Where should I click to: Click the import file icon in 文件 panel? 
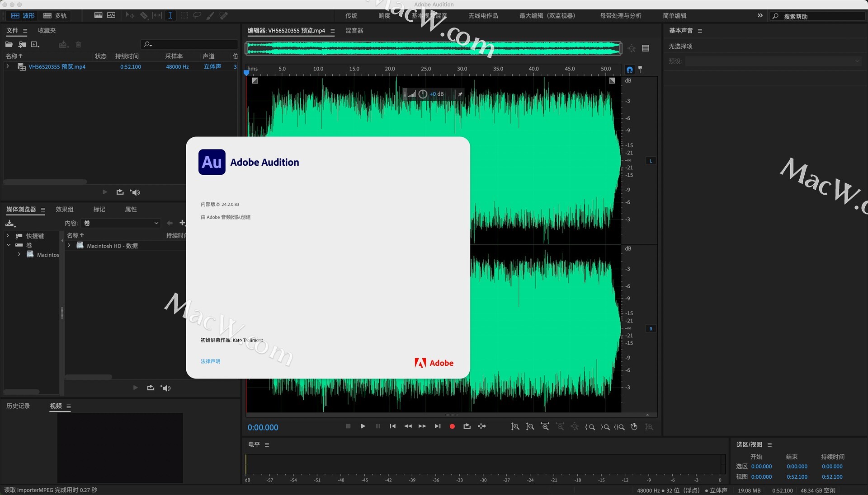click(x=22, y=44)
